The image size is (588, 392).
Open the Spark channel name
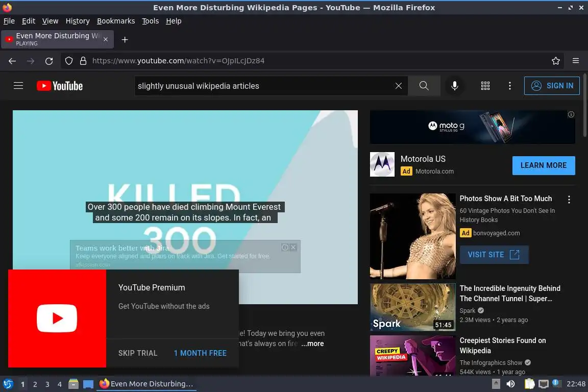[467, 311]
